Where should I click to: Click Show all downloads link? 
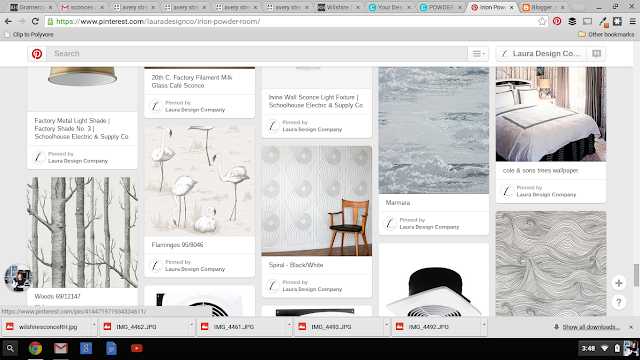(x=591, y=327)
